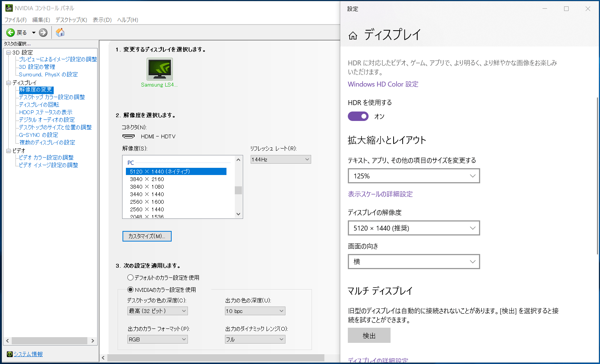Select 3840 × 2160 in the resolution list
This screenshot has width=600, height=364.
[147, 179]
